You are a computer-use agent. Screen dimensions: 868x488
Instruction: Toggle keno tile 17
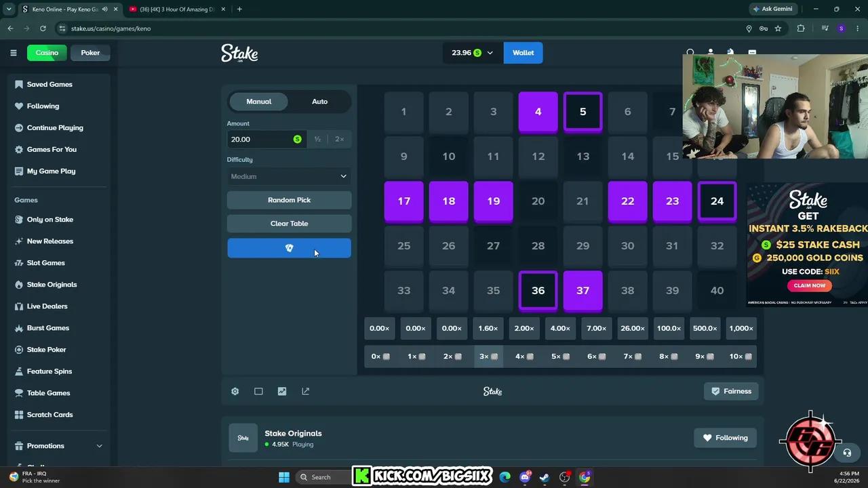(403, 201)
